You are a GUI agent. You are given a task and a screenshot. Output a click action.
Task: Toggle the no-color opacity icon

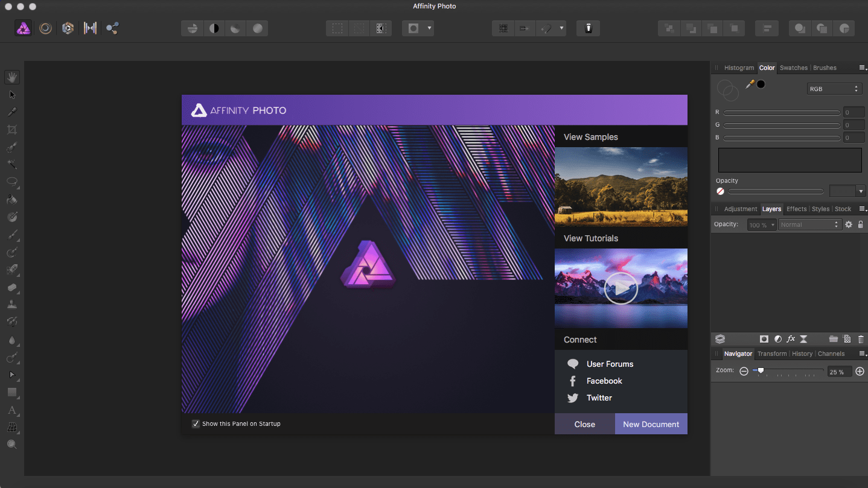[x=720, y=191]
